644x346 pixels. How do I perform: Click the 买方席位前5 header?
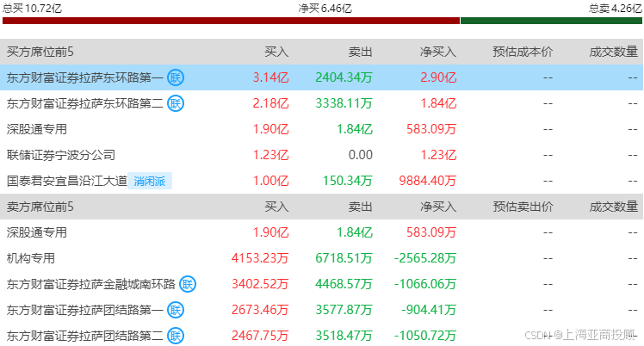click(40, 52)
